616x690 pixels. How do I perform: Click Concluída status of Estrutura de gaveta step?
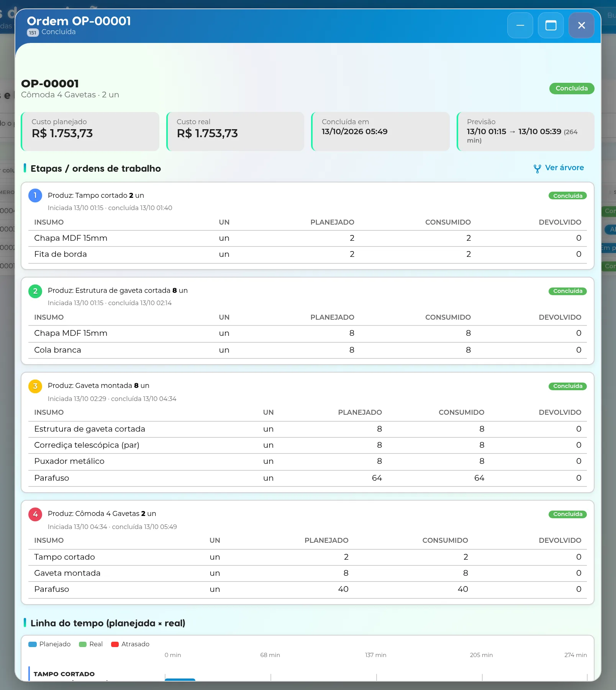click(x=567, y=291)
